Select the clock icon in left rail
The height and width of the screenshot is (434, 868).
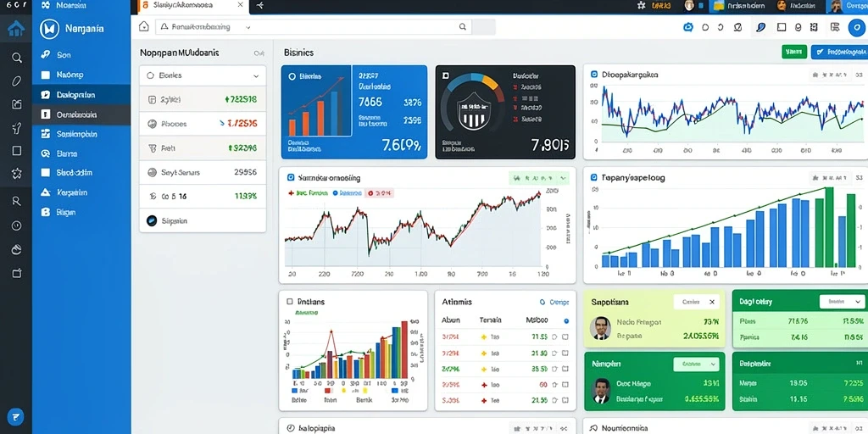(x=17, y=225)
